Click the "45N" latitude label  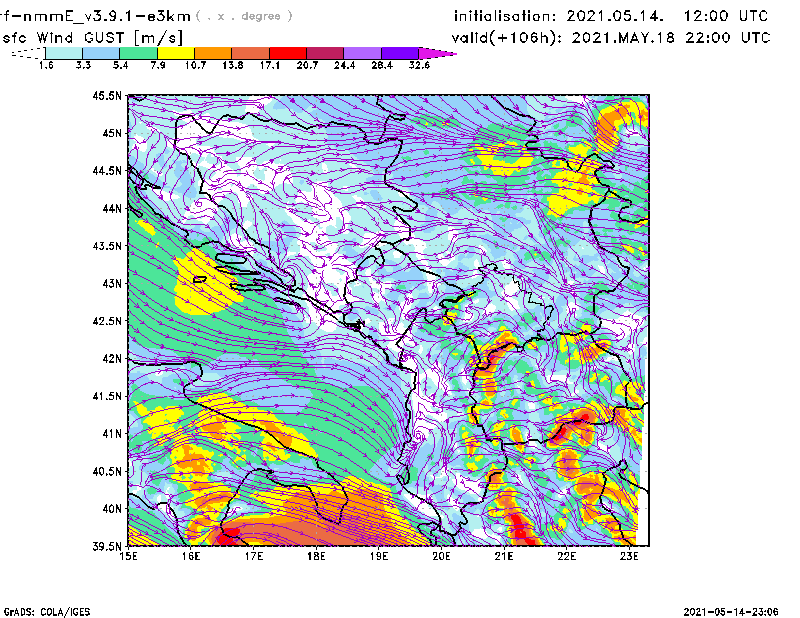point(112,133)
